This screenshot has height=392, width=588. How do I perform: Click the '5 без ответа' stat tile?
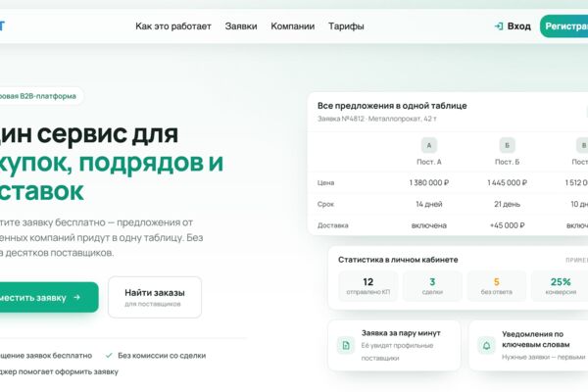pyautogui.click(x=497, y=286)
